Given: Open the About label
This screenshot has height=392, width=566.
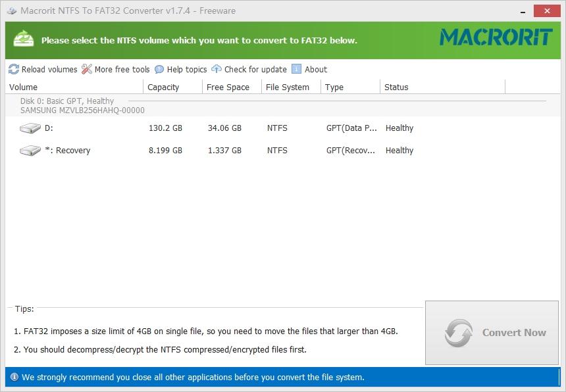Looking at the screenshot, I should coord(316,70).
